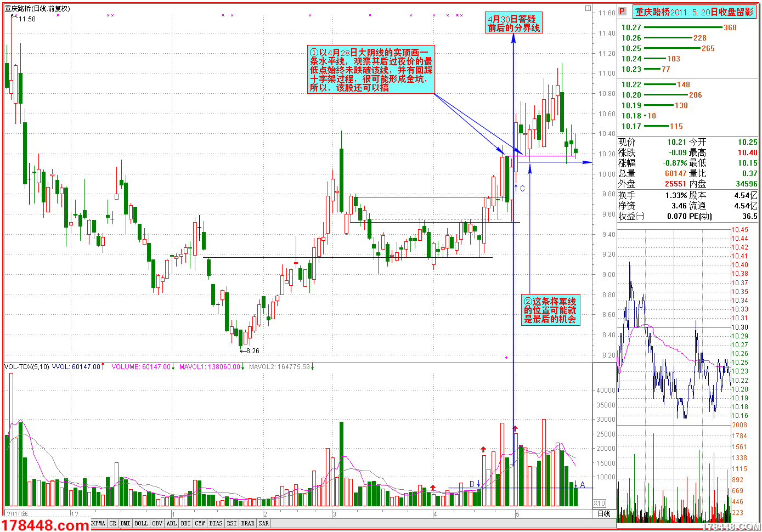Select the CYW indicator tab

click(x=200, y=523)
